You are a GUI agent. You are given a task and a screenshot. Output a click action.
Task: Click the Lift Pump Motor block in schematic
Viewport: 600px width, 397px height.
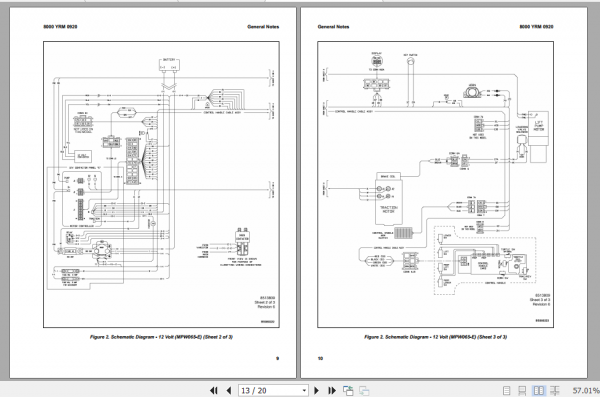point(538,127)
